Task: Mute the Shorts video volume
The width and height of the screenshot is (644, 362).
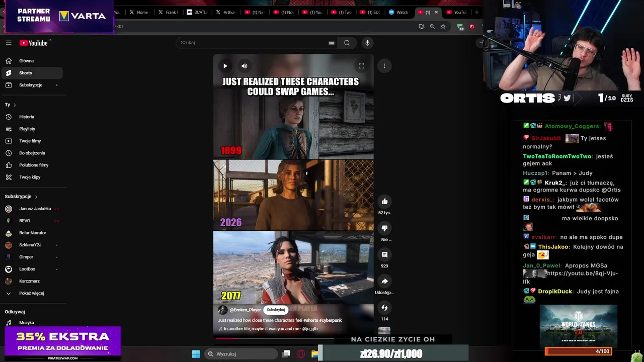Action: (x=244, y=66)
